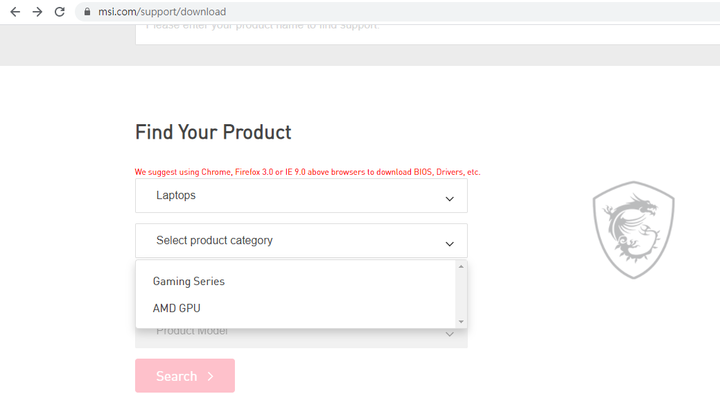Click the scrollbar track of the category list
720x394 pixels.
click(x=461, y=294)
